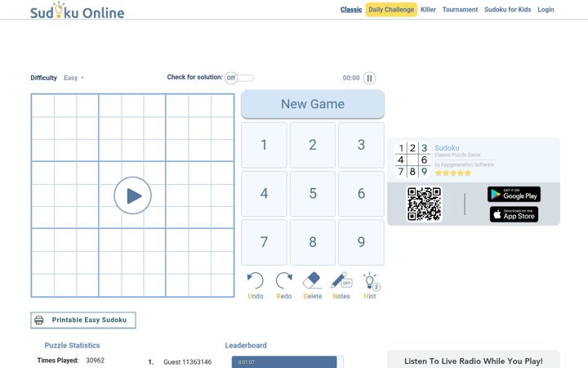Click the Login link
This screenshot has height=368, width=588.
(x=546, y=10)
